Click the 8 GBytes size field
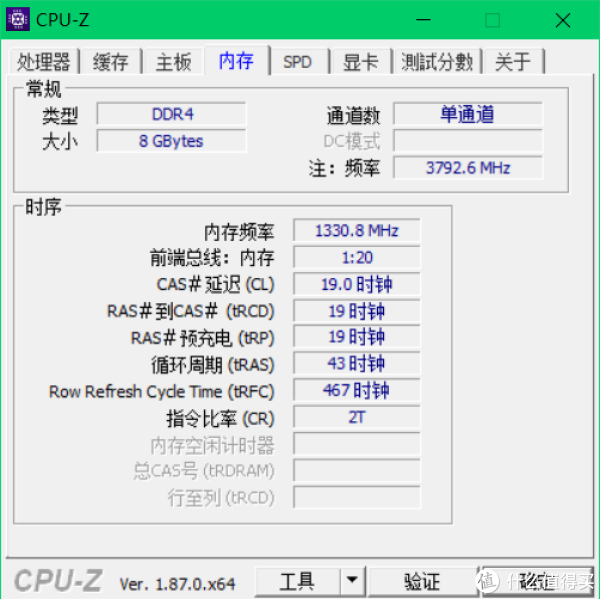 171,141
